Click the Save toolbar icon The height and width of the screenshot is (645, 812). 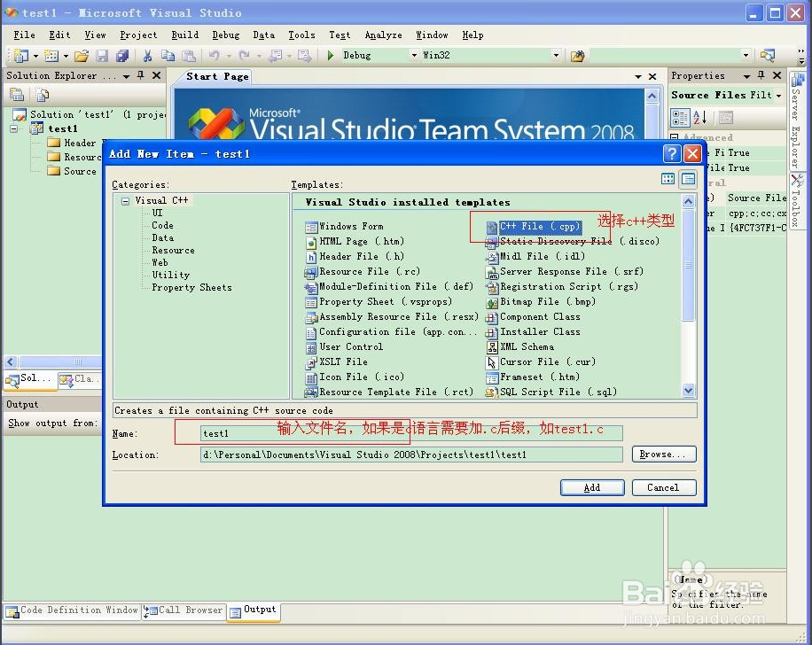tap(103, 56)
